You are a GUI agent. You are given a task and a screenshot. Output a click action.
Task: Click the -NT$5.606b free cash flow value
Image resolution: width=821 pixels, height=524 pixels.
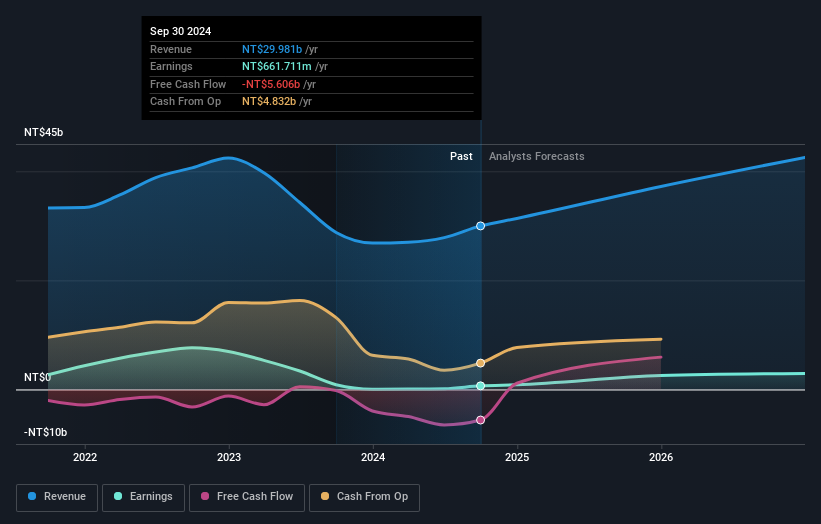tap(271, 84)
